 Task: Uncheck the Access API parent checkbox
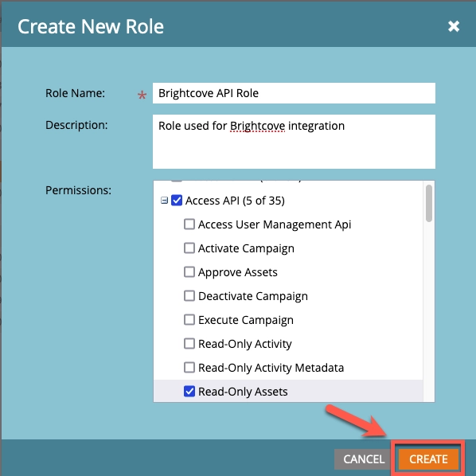coord(177,201)
